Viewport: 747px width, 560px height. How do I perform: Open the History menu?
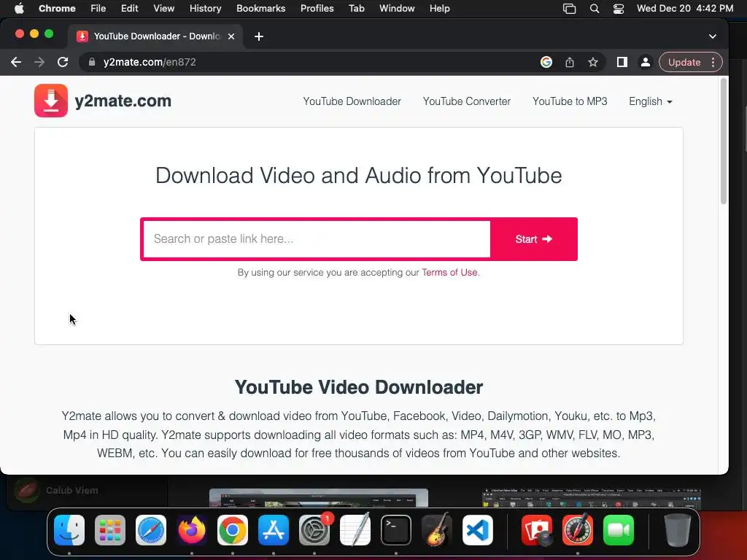click(205, 8)
